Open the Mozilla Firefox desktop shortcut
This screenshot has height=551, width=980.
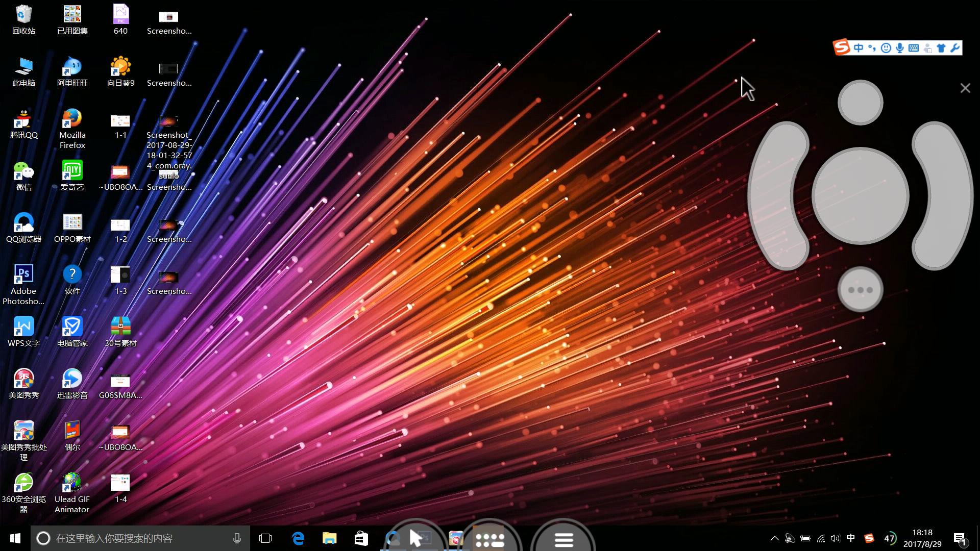(x=72, y=119)
